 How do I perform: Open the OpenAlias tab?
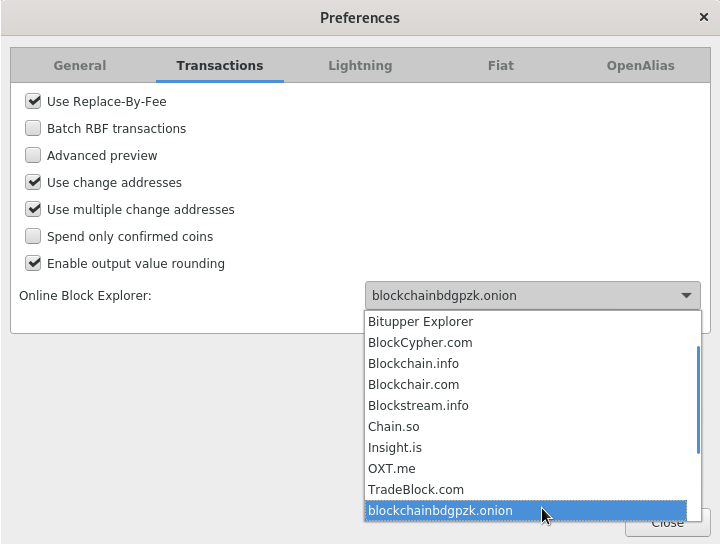pyautogui.click(x=640, y=66)
